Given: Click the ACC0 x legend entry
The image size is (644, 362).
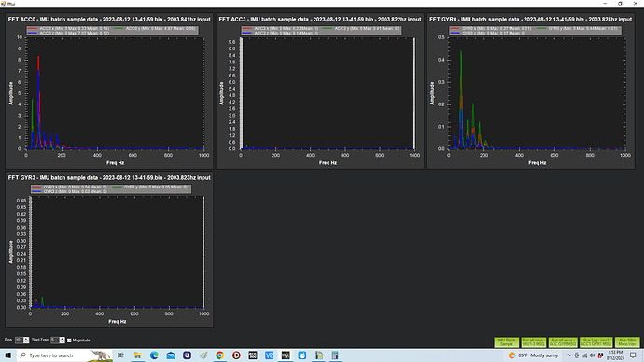Looking at the screenshot, I should (69, 28).
